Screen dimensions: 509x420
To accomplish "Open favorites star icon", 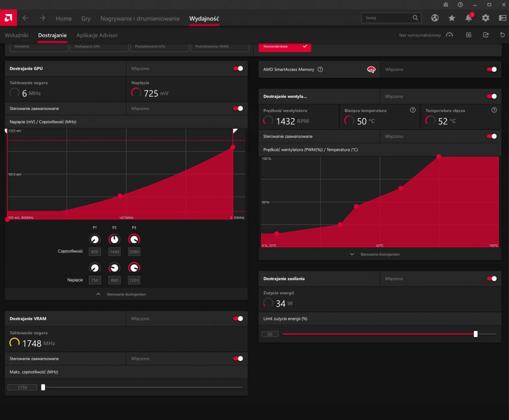I will [x=451, y=18].
